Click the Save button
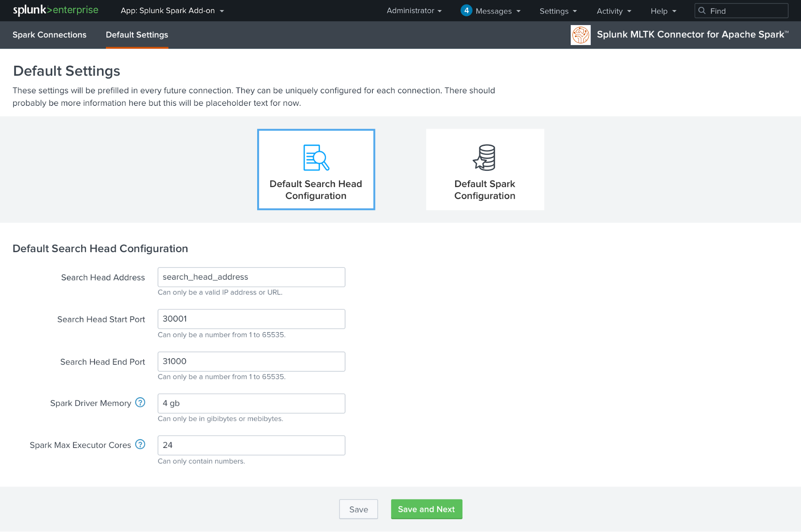Viewport: 801px width, 532px height. coord(358,509)
